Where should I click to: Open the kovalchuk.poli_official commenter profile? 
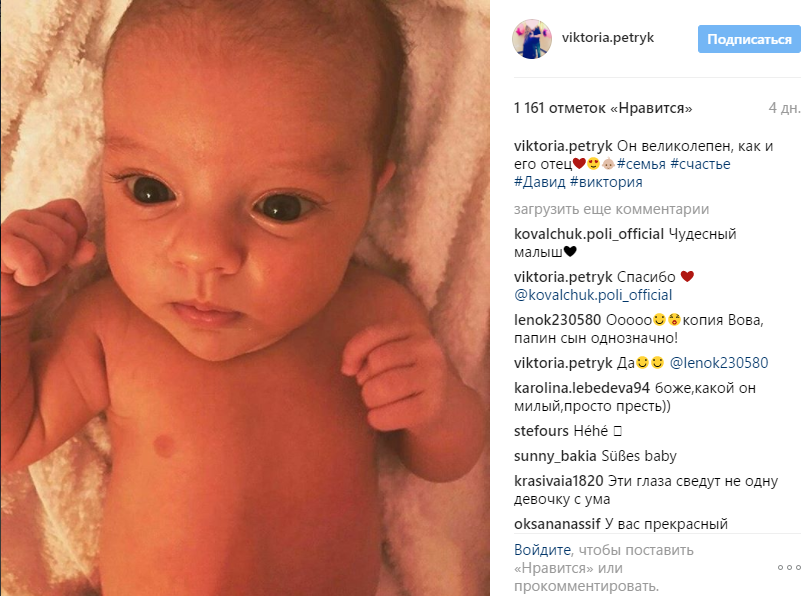point(589,234)
